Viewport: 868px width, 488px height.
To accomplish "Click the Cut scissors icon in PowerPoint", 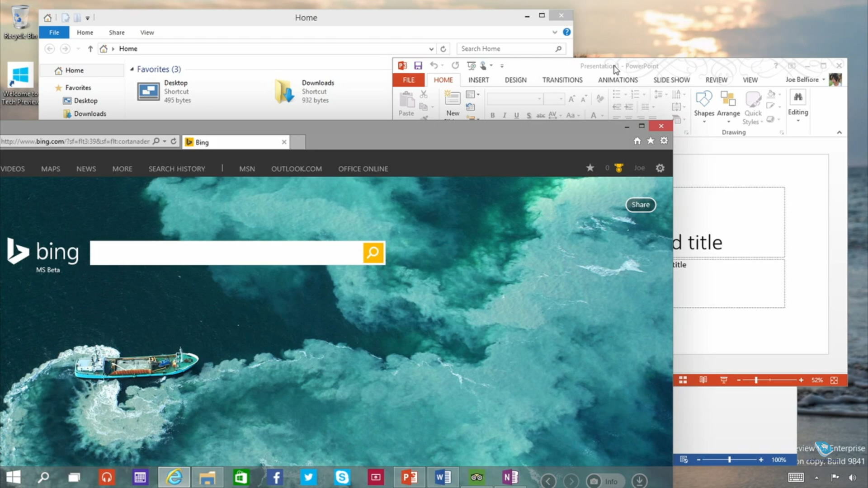I will coord(424,94).
